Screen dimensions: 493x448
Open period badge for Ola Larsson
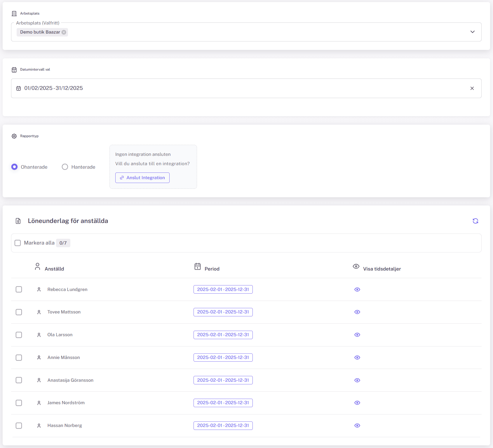tap(223, 335)
